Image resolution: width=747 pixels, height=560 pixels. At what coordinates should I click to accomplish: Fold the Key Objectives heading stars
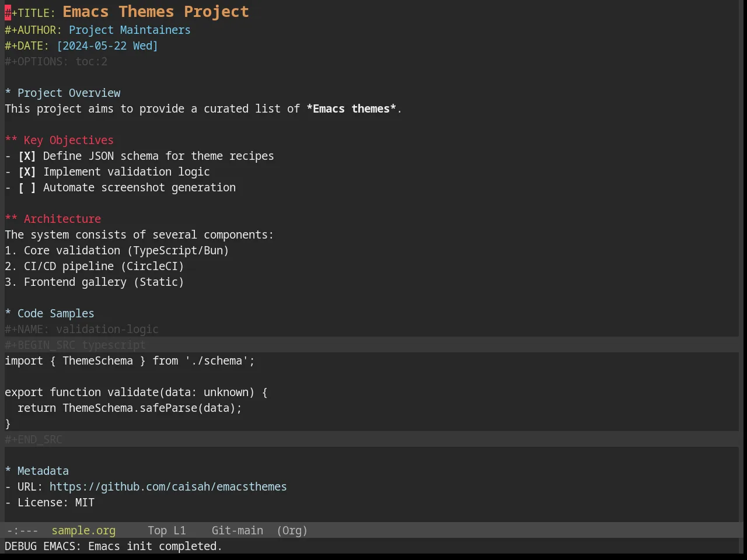click(x=11, y=141)
